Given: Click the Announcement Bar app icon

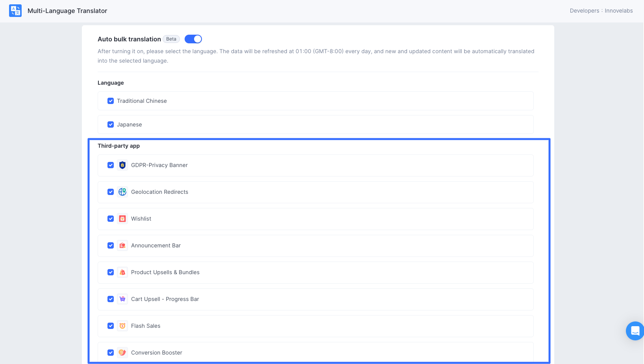Looking at the screenshot, I should pos(122,245).
